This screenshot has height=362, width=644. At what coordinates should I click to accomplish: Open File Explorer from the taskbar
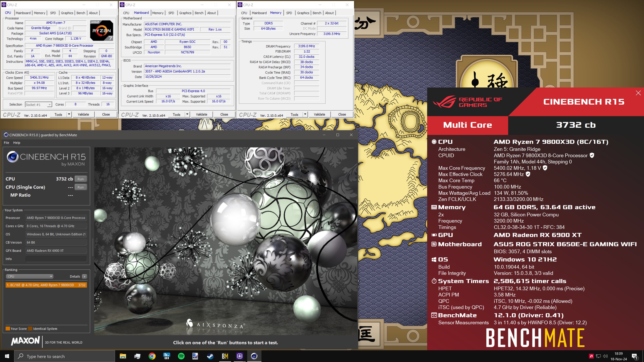[123, 356]
